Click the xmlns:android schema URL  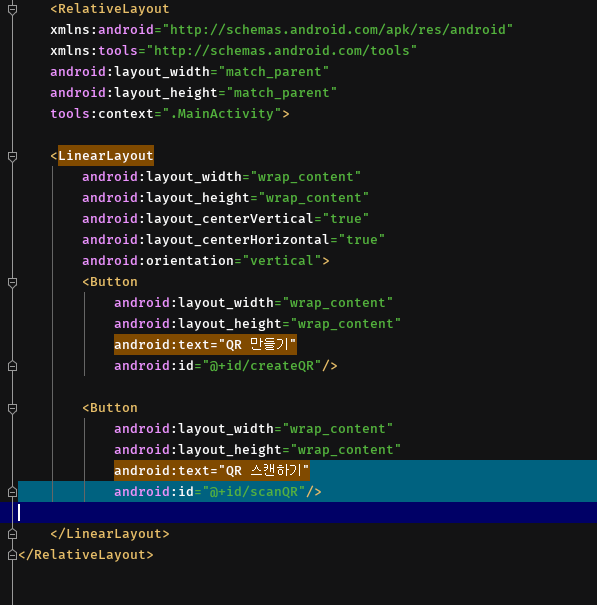coord(338,30)
